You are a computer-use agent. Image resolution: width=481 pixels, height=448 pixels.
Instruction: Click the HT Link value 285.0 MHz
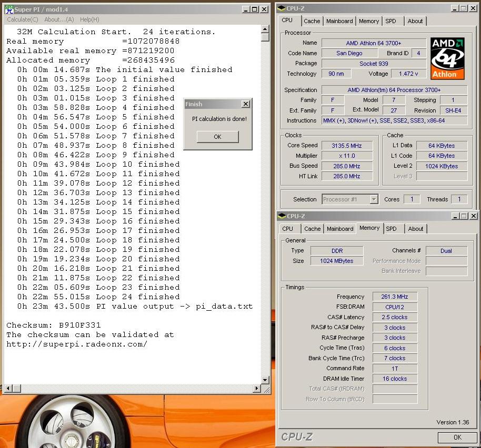347,177
